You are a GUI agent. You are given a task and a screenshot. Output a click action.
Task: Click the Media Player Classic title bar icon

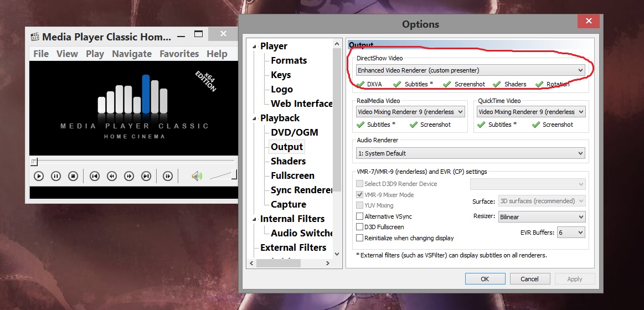pyautogui.click(x=35, y=37)
